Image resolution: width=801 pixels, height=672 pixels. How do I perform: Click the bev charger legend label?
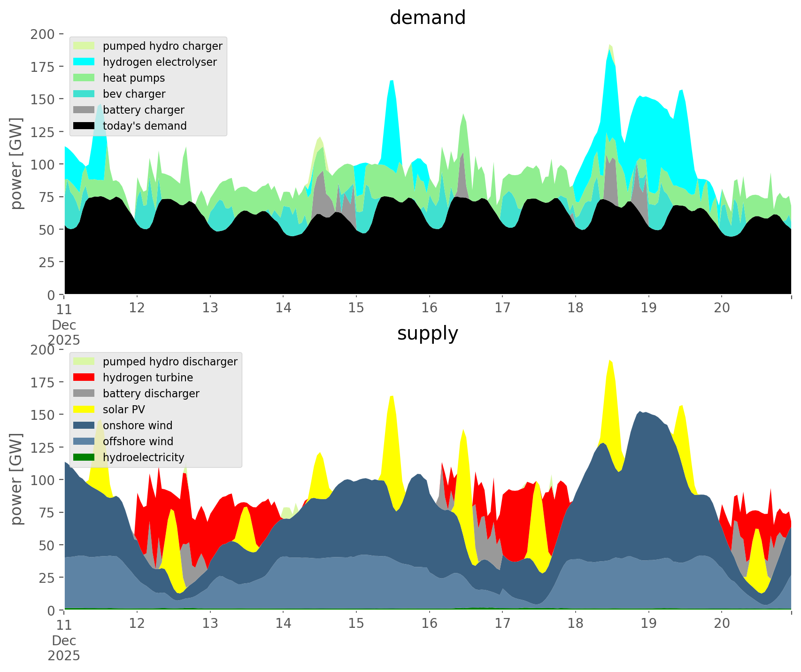point(134,94)
